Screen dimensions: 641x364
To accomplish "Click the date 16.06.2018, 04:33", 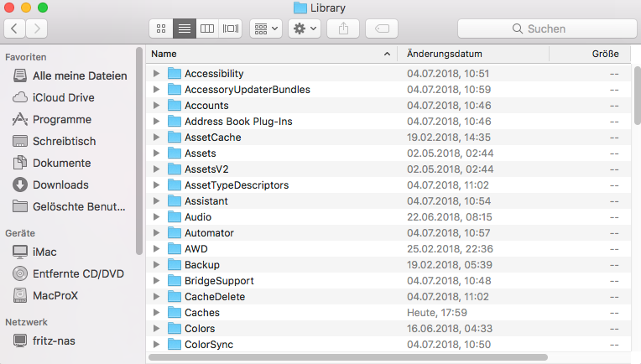I will coord(449,329).
